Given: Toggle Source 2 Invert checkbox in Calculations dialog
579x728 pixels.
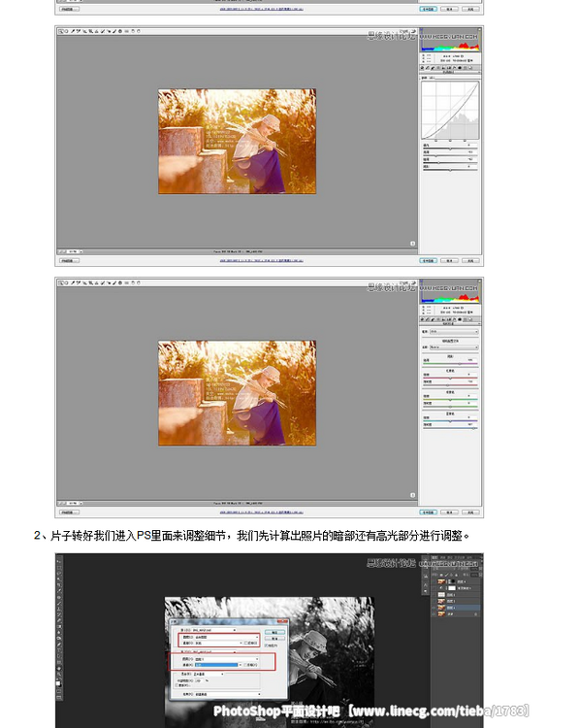Looking at the screenshot, I should tap(245, 665).
